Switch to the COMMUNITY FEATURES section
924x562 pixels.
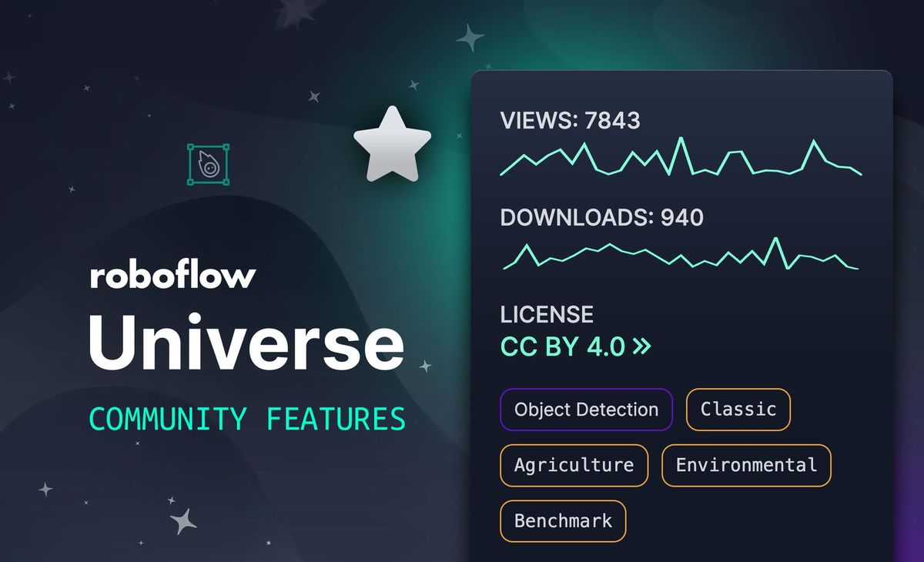point(246,418)
